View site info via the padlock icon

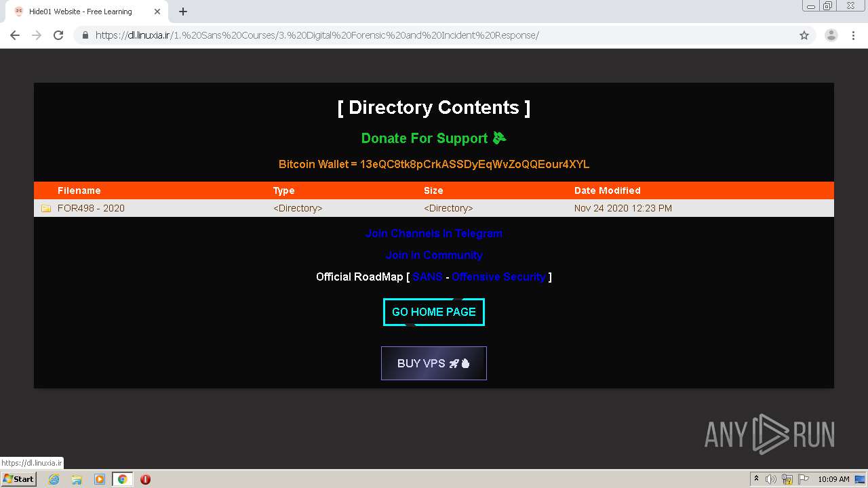coord(85,35)
